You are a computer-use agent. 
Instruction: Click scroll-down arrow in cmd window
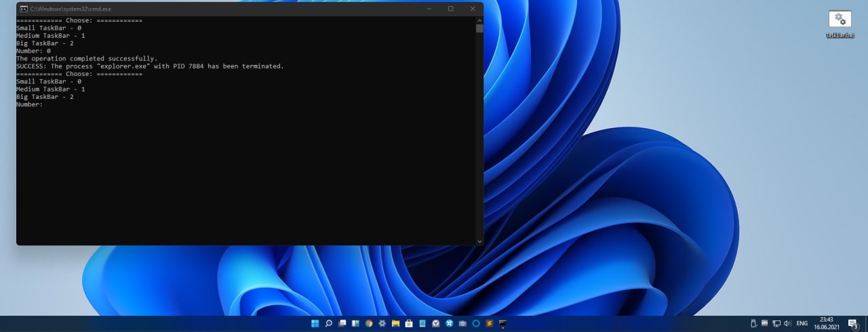pyautogui.click(x=479, y=241)
